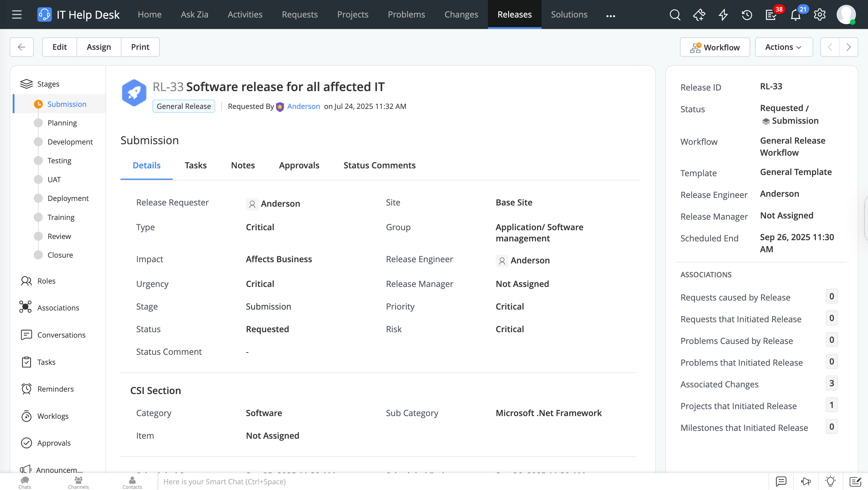Open the Anderson requester link
868x490 pixels.
pyautogui.click(x=303, y=106)
